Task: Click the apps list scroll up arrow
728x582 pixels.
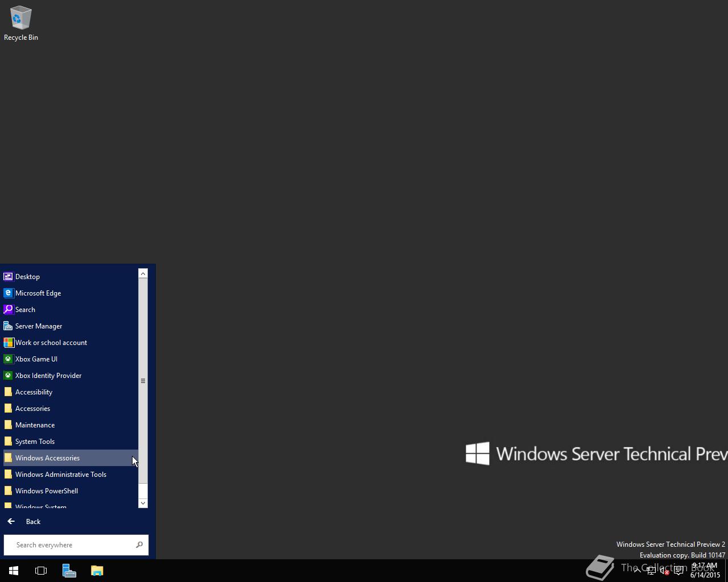Action: point(143,274)
